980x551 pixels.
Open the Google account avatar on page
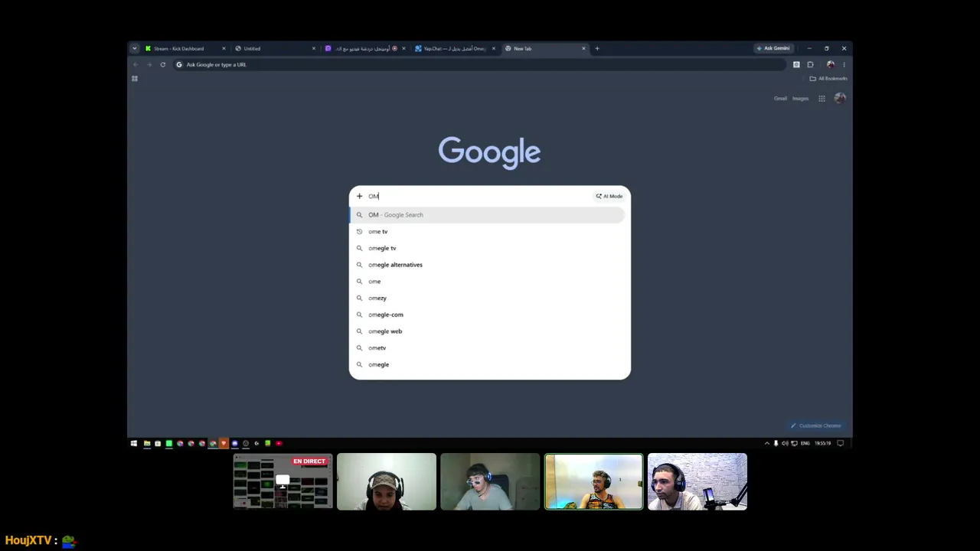point(840,98)
